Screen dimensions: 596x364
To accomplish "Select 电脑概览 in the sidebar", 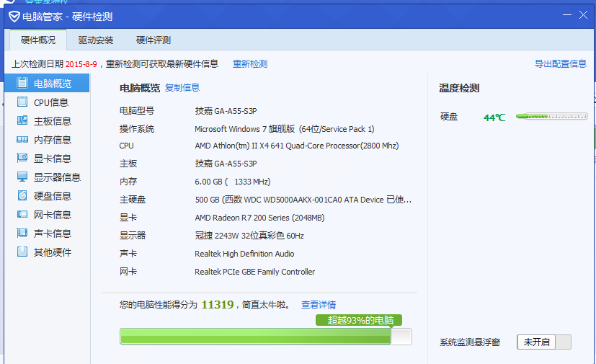I will 47,83.
